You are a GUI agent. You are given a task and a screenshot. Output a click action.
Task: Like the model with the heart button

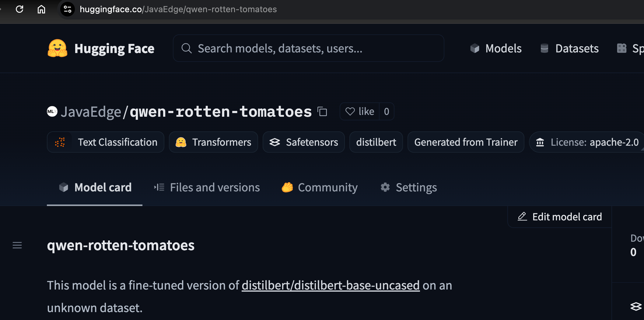point(360,112)
